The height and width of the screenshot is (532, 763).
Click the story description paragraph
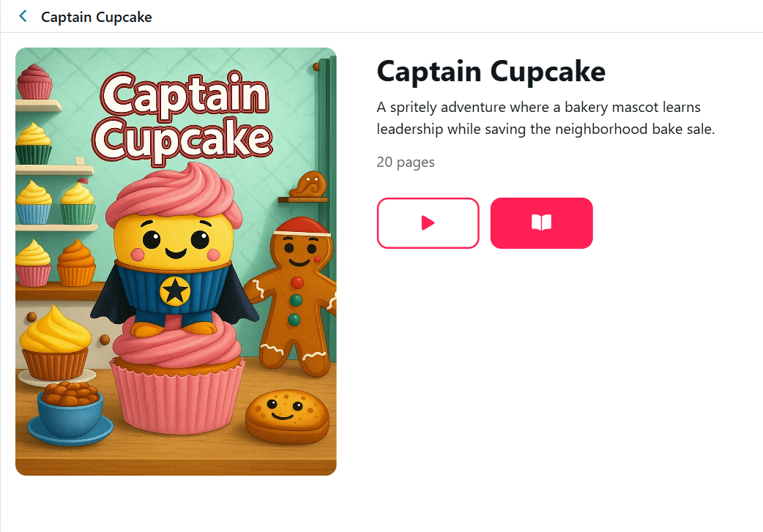pos(546,118)
